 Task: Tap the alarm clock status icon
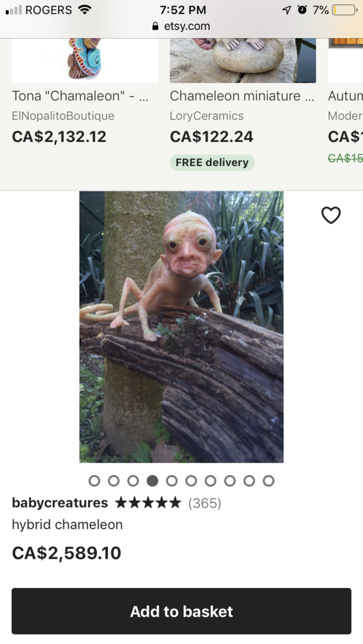pos(302,10)
